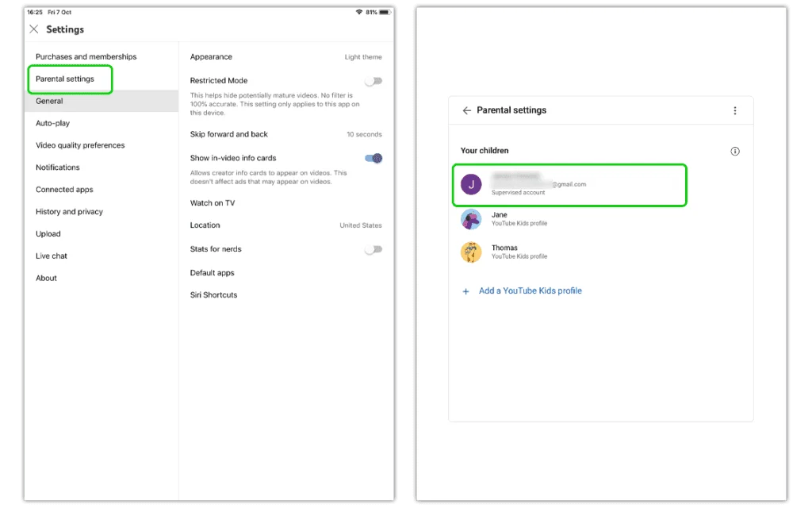Viewport: 812px width, 508px height.
Task: Open Auto-play settings
Action: click(52, 123)
